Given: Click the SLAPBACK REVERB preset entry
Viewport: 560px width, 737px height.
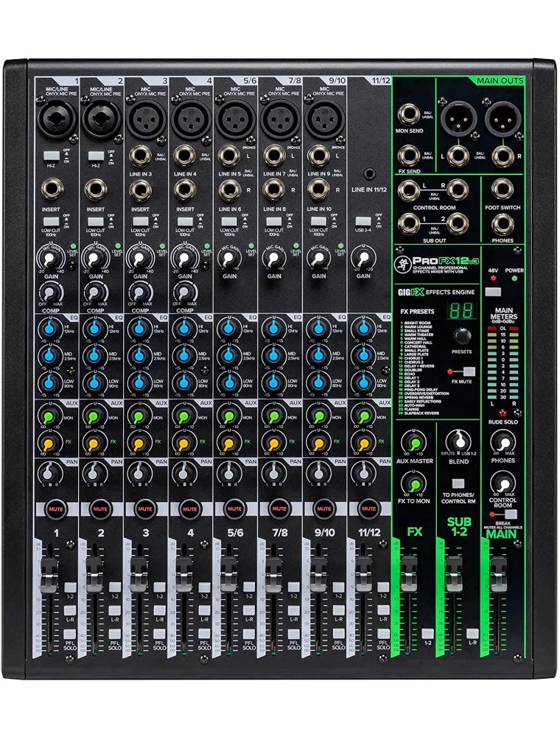Looking at the screenshot, I should click(418, 413).
